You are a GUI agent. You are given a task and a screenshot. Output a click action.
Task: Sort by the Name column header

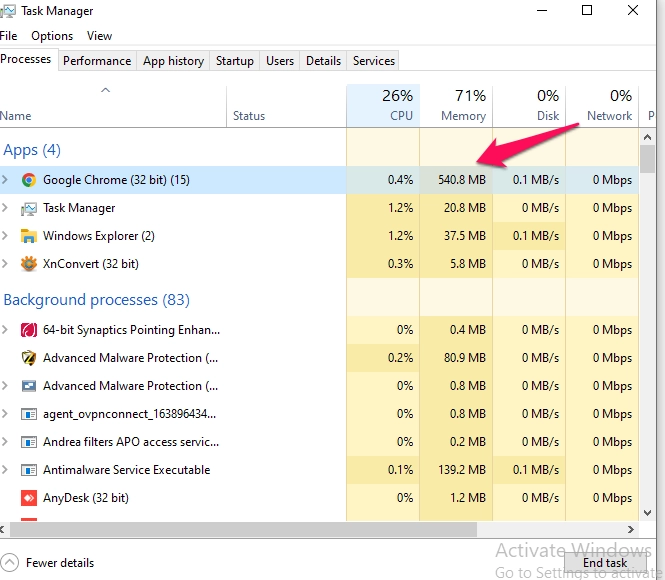pos(113,106)
